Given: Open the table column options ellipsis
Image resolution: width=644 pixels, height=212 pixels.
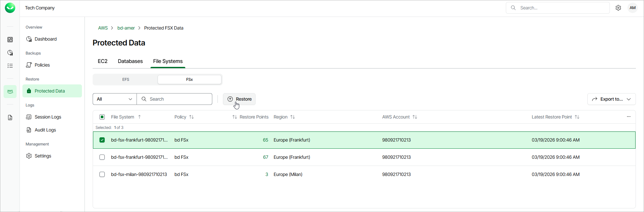Looking at the screenshot, I should pyautogui.click(x=628, y=117).
